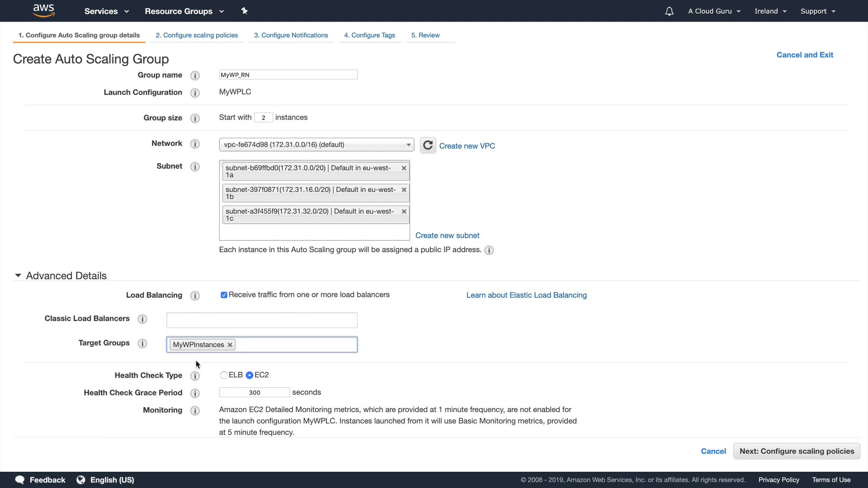
Task: Click the AWS logo home icon
Action: (43, 11)
